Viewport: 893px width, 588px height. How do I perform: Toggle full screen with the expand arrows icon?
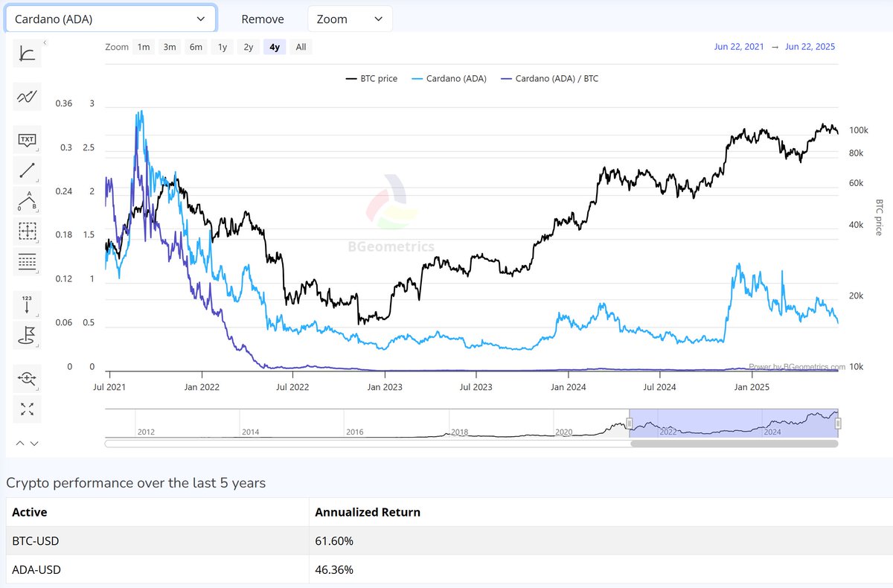tap(28, 409)
